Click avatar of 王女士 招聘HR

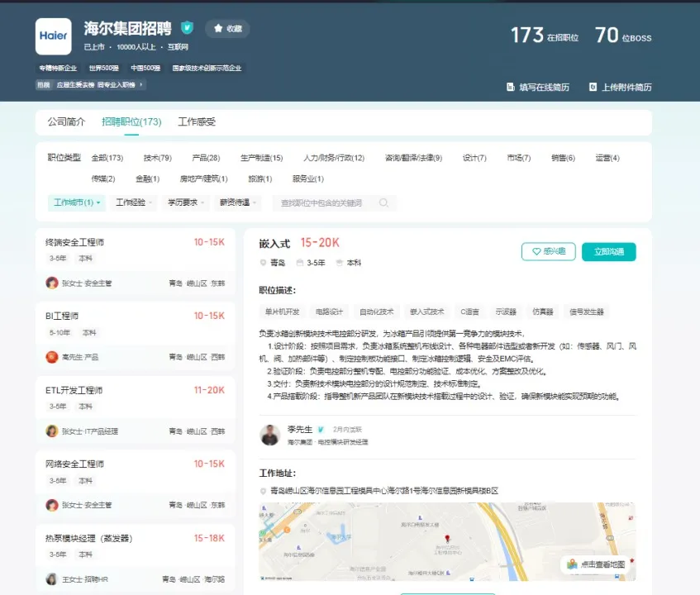[x=52, y=579]
